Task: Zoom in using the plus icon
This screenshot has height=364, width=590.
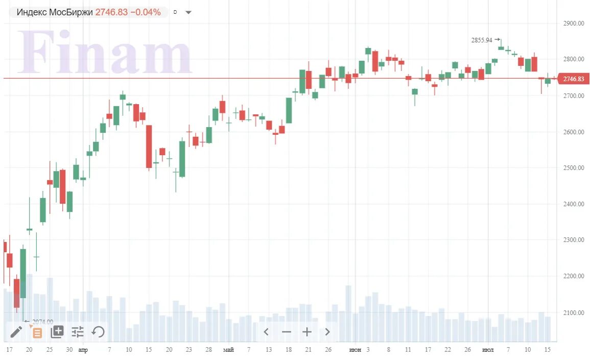Action: (306, 332)
